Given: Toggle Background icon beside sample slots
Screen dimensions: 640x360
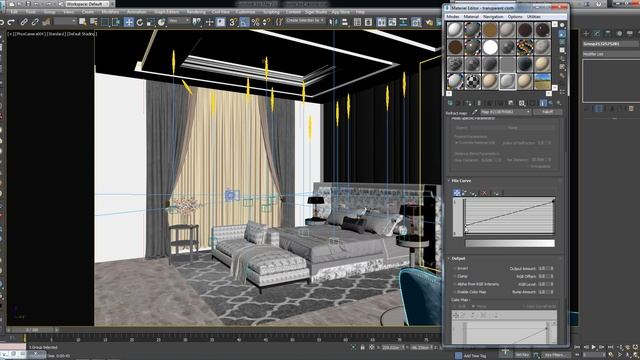Looking at the screenshot, I should pos(562,42).
